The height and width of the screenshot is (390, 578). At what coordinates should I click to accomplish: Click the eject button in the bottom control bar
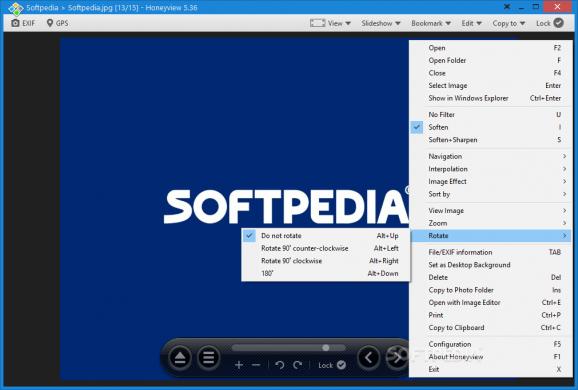[180, 358]
